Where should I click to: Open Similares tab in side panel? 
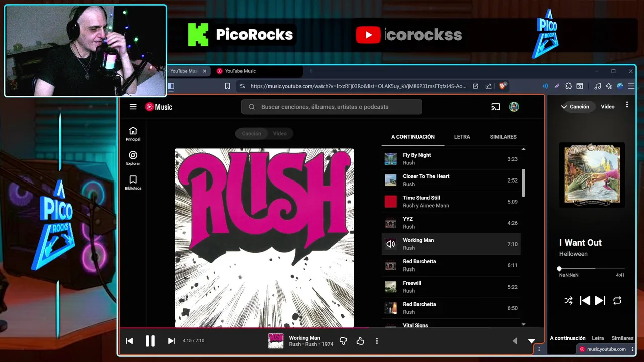pyautogui.click(x=622, y=338)
